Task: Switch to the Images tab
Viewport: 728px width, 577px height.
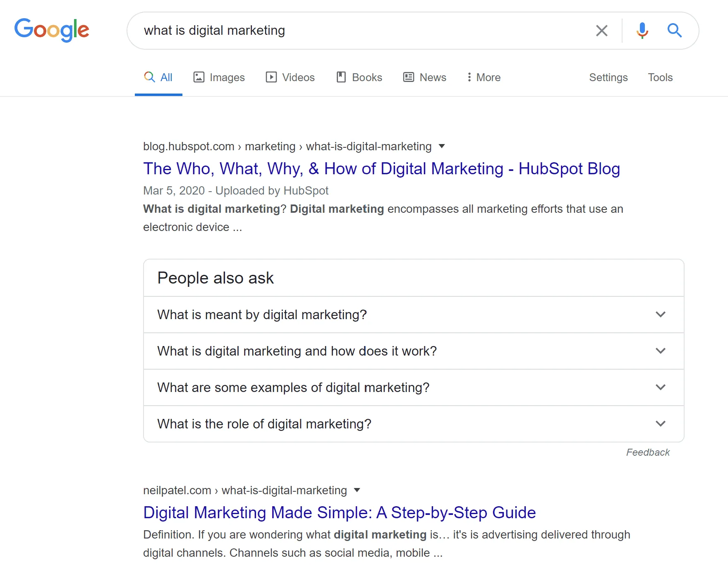Action: click(219, 77)
